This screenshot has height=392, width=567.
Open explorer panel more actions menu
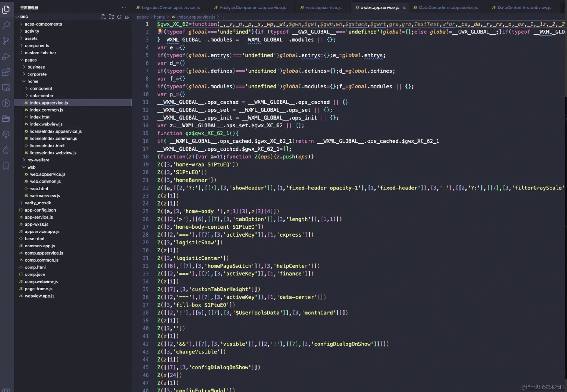pyautogui.click(x=124, y=8)
